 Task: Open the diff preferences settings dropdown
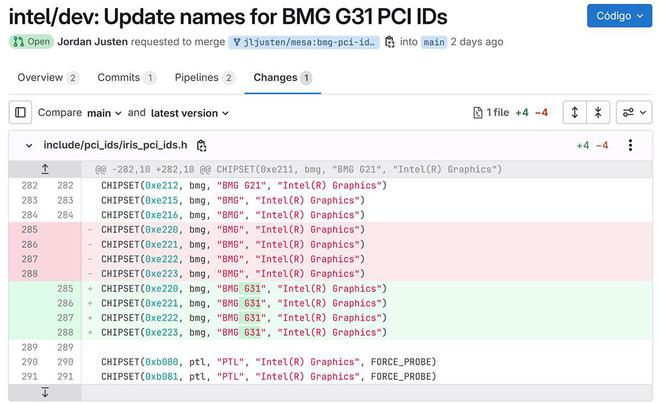click(x=633, y=113)
